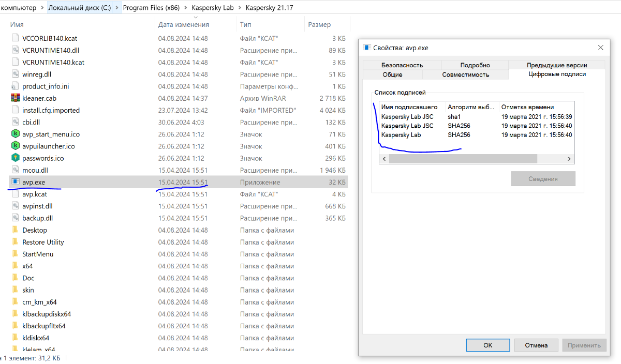Click the x64 folder icon
Screen dimensions: 621x364
coord(15,266)
